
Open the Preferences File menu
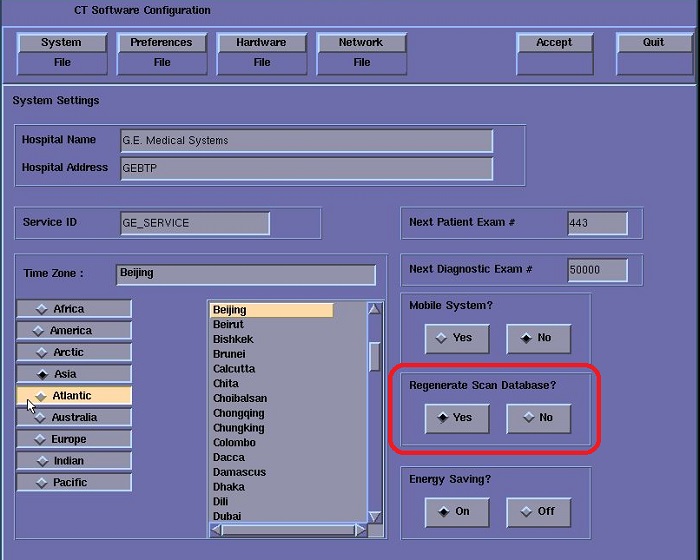click(161, 52)
